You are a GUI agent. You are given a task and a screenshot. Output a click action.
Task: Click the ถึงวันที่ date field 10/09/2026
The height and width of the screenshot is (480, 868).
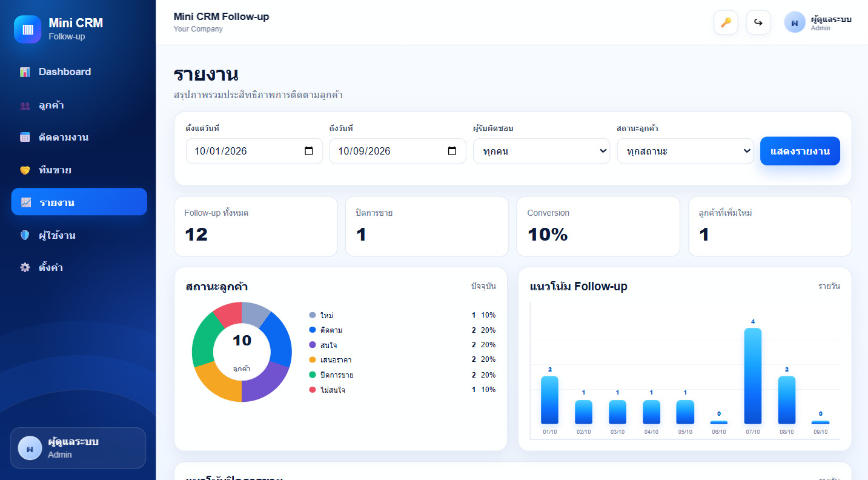coord(398,151)
